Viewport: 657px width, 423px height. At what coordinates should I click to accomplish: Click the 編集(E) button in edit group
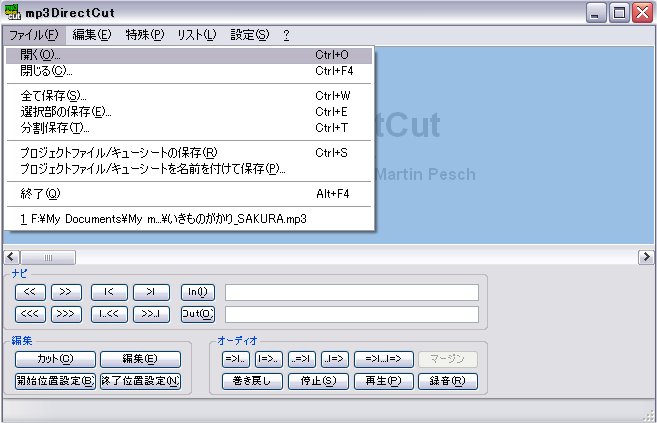(x=140, y=359)
